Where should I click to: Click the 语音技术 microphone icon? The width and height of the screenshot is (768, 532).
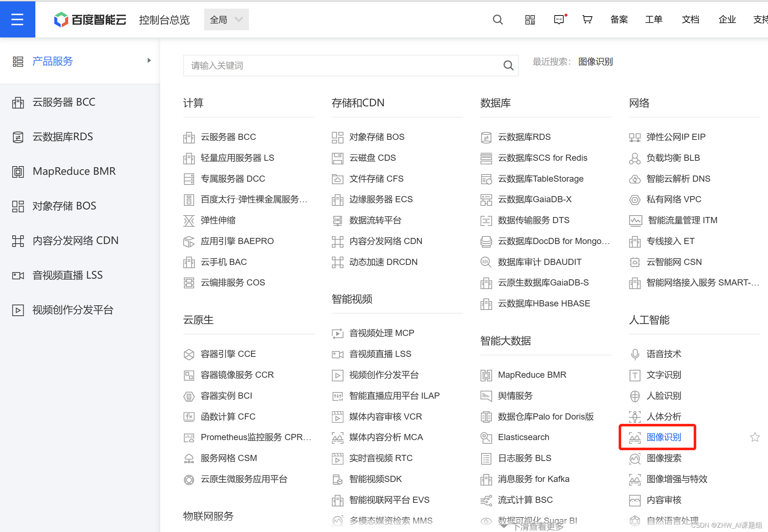(635, 354)
